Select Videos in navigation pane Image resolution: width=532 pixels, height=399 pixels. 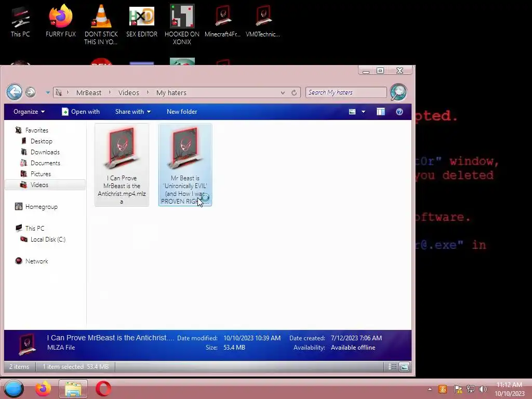click(45, 184)
